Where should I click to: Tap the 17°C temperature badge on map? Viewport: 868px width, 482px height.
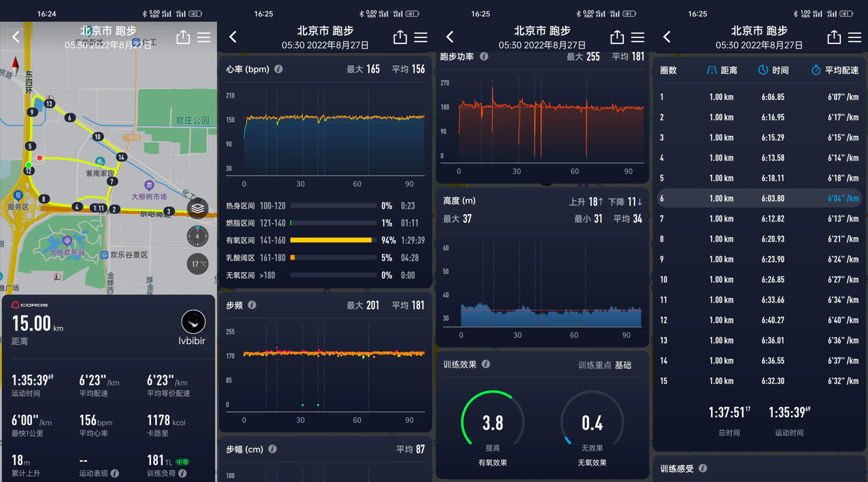pyautogui.click(x=197, y=264)
